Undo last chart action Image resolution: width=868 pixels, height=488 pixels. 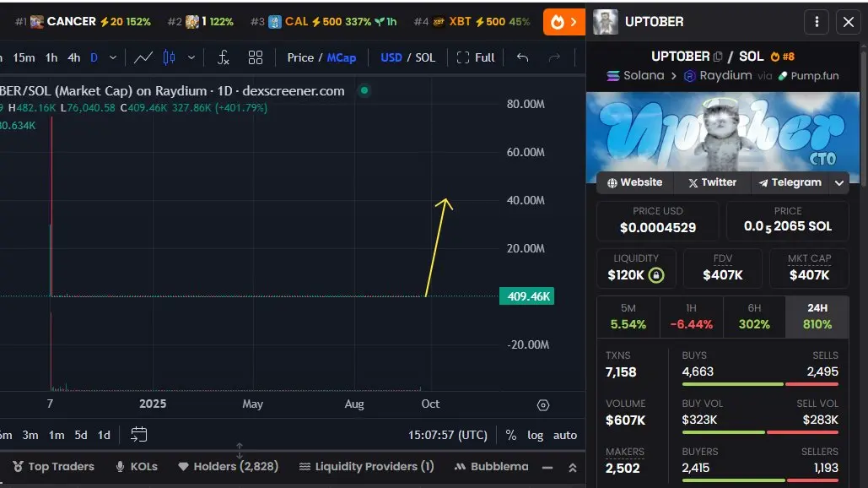click(522, 57)
